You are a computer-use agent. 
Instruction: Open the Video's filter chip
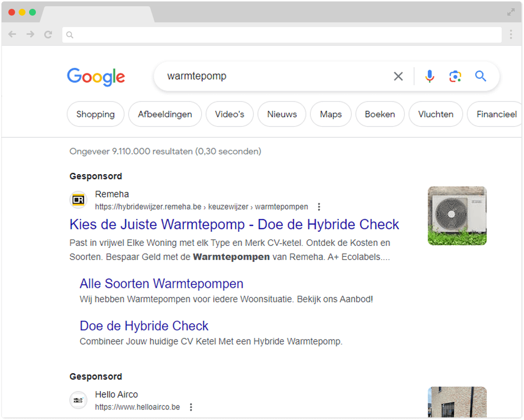(230, 114)
